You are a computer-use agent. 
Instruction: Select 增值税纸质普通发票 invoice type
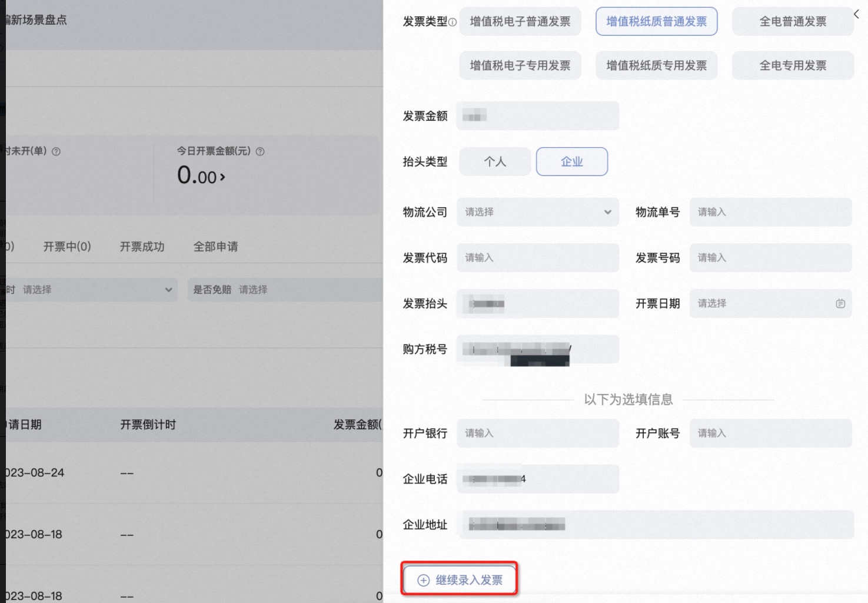pyautogui.click(x=657, y=22)
